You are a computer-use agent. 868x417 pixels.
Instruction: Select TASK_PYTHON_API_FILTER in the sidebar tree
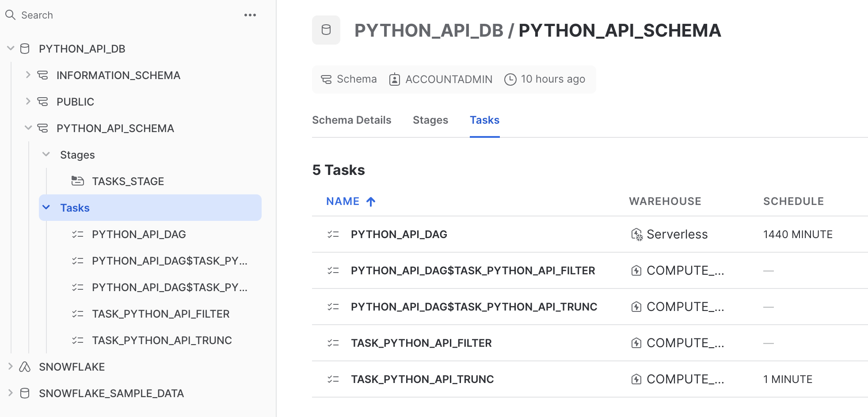tap(160, 314)
